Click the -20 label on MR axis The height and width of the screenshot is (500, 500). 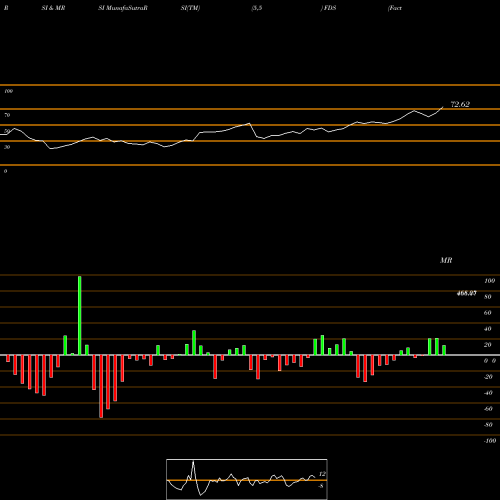click(488, 377)
